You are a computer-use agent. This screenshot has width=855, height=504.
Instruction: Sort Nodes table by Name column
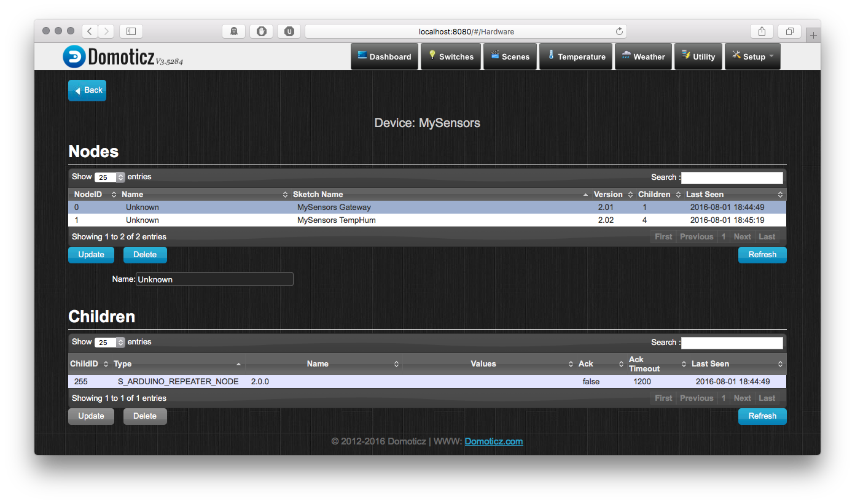click(x=204, y=195)
